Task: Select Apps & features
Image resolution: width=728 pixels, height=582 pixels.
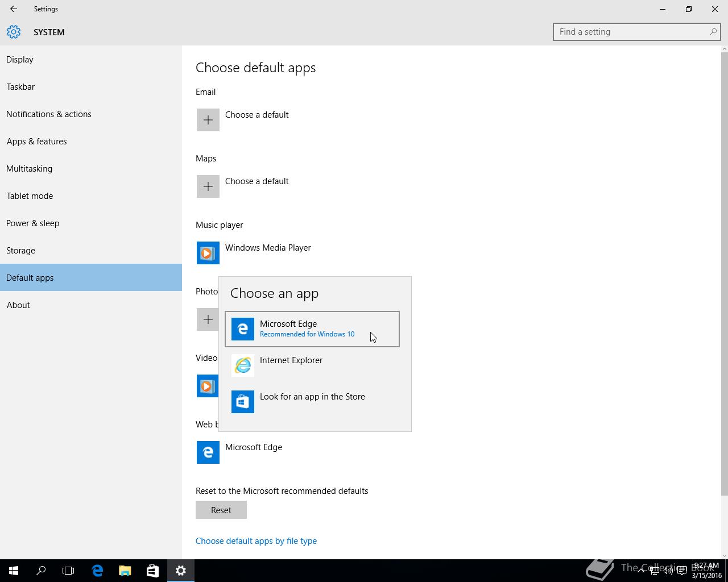Action: pos(91,141)
